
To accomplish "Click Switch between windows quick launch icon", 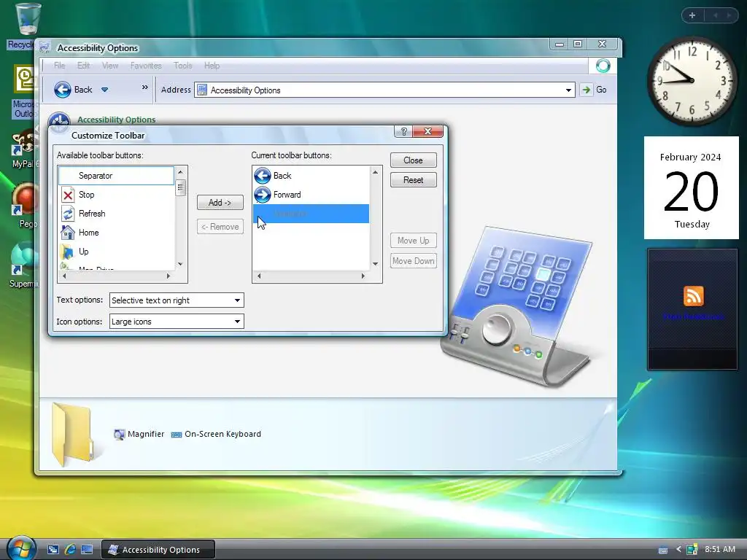I will [53, 550].
